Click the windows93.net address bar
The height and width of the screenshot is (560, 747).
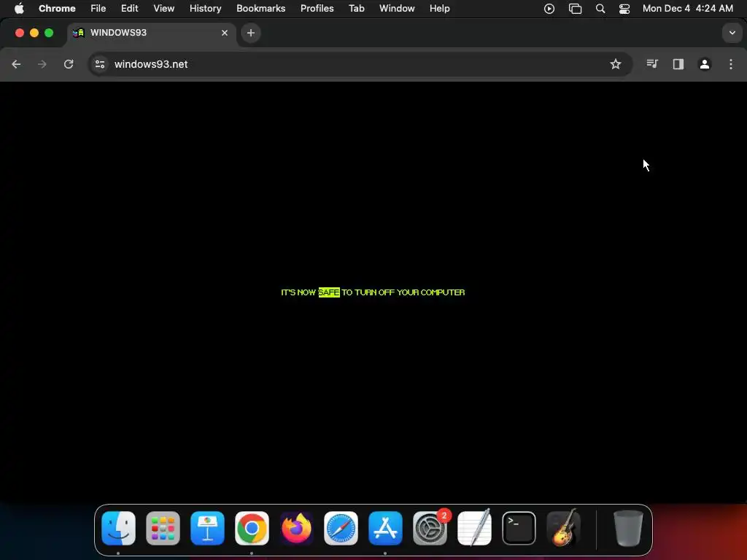click(x=360, y=64)
